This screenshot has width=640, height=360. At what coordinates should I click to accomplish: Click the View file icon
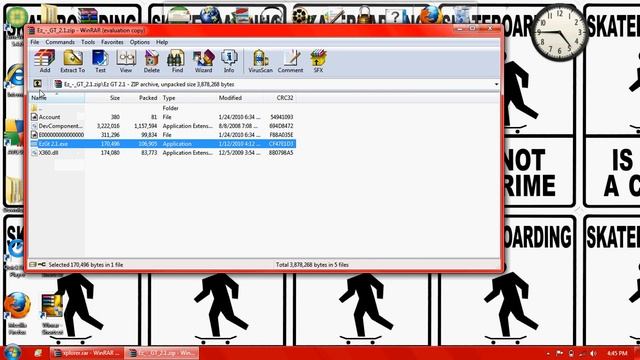pos(126,61)
